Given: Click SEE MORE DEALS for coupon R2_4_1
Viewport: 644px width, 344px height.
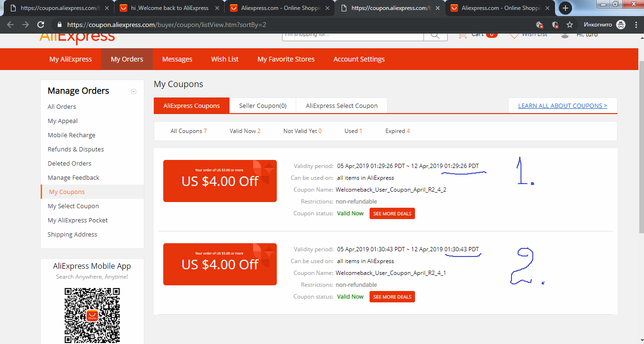Looking at the screenshot, I should (x=392, y=297).
